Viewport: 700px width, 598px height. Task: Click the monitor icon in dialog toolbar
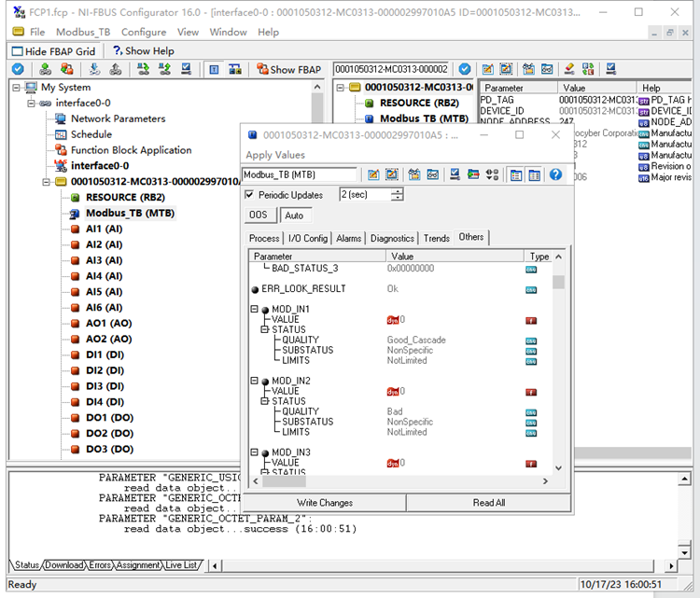pyautogui.click(x=455, y=174)
